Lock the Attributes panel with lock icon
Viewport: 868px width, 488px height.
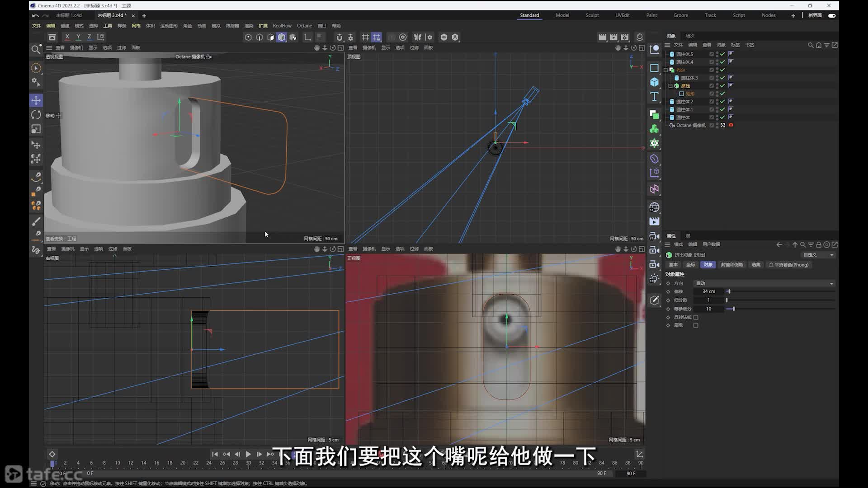(819, 244)
